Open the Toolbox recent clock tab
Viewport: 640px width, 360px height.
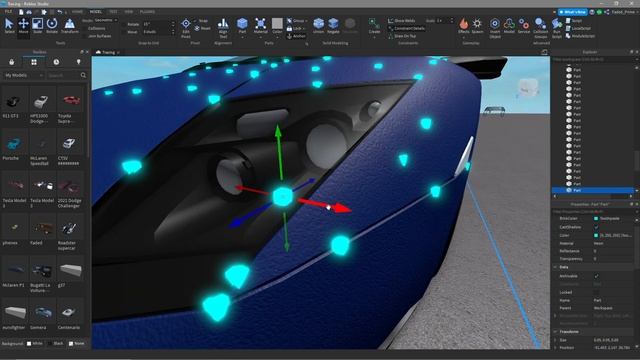pos(56,62)
